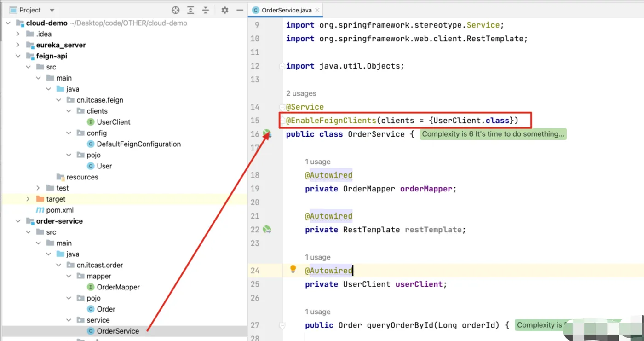Collapse the feign-api module

point(18,56)
